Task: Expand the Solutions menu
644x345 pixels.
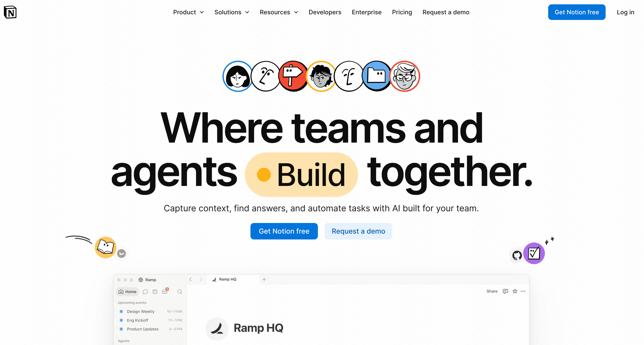Action: [x=232, y=12]
